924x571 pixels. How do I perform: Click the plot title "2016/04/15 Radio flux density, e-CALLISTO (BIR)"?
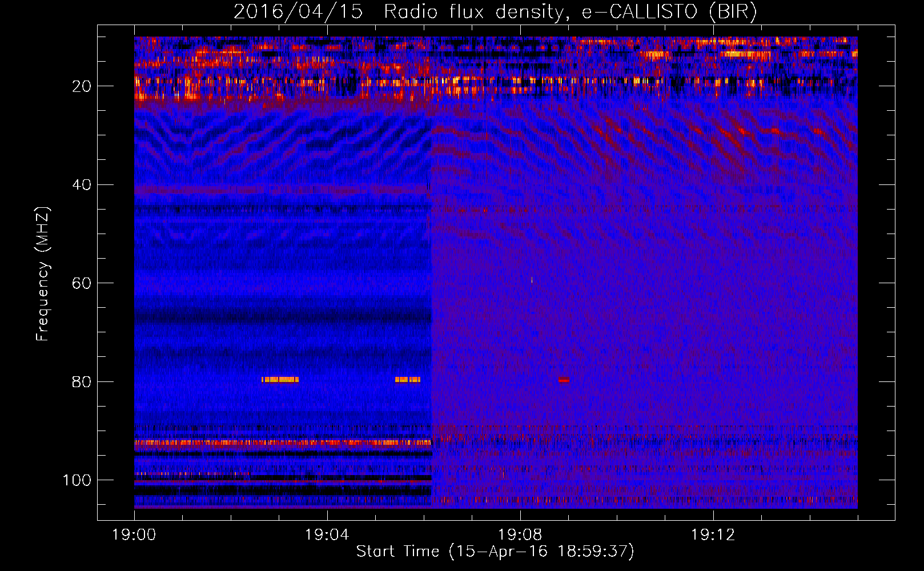point(495,12)
